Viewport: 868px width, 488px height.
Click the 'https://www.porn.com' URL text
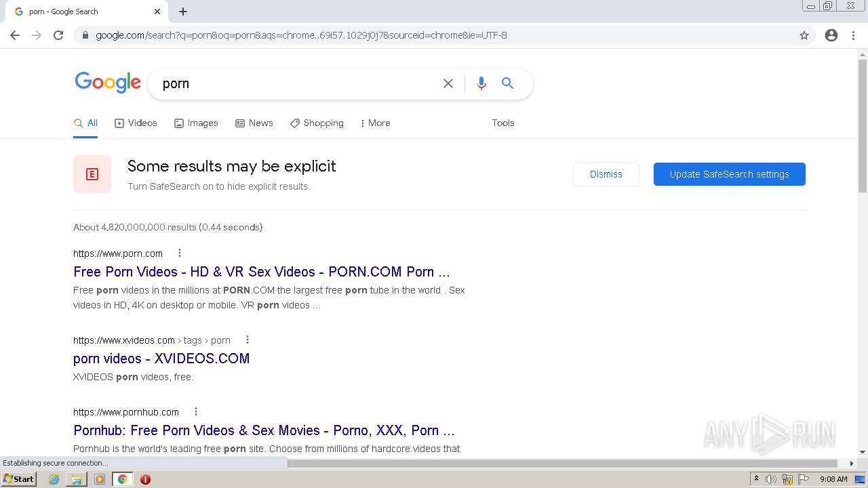[x=118, y=253]
